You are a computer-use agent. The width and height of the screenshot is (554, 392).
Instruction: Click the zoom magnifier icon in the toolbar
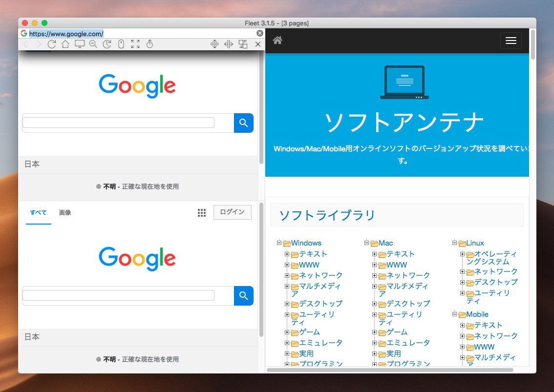(93, 44)
